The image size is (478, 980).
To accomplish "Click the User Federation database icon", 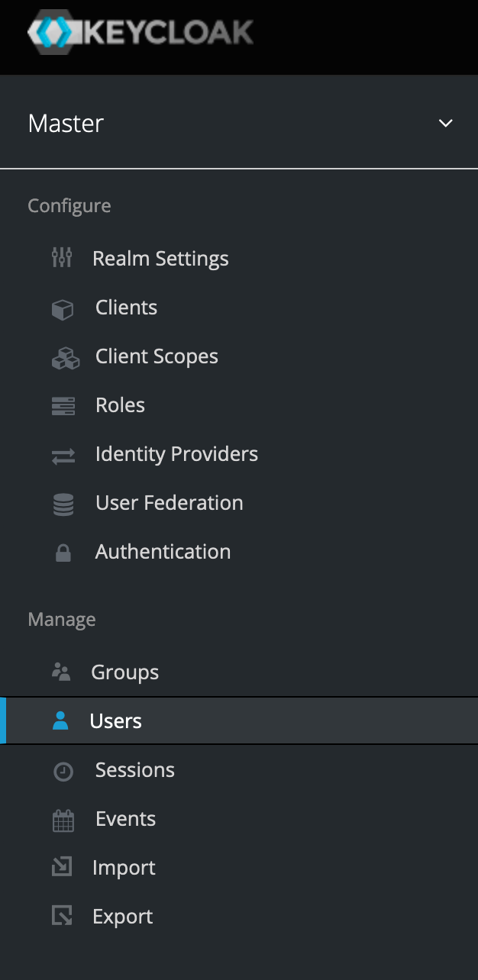I will [x=63, y=505].
